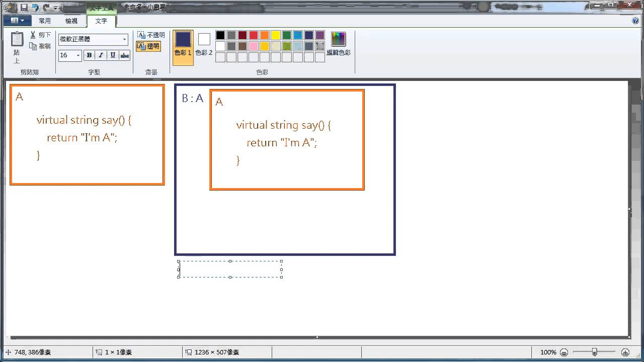Image resolution: width=644 pixels, height=362 pixels.
Task: Copy the selection with 複製
Action: coord(40,46)
